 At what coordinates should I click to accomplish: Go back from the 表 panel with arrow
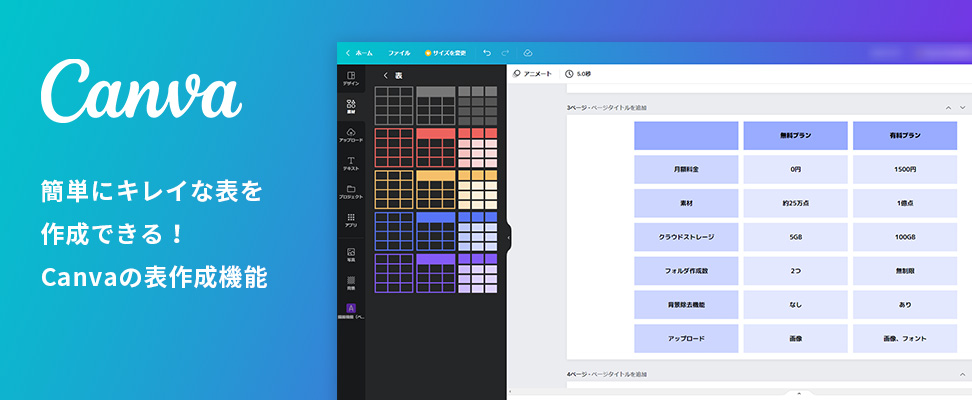tap(386, 76)
